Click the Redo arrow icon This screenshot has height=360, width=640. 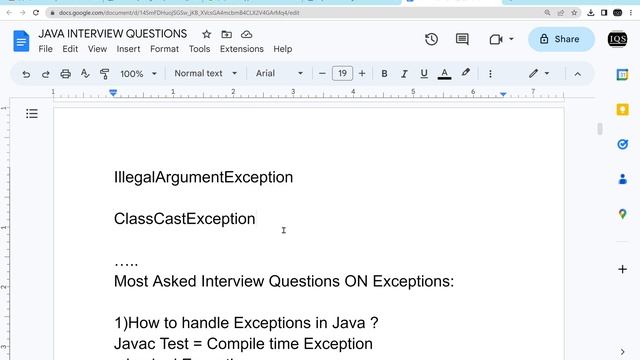pyautogui.click(x=46, y=74)
